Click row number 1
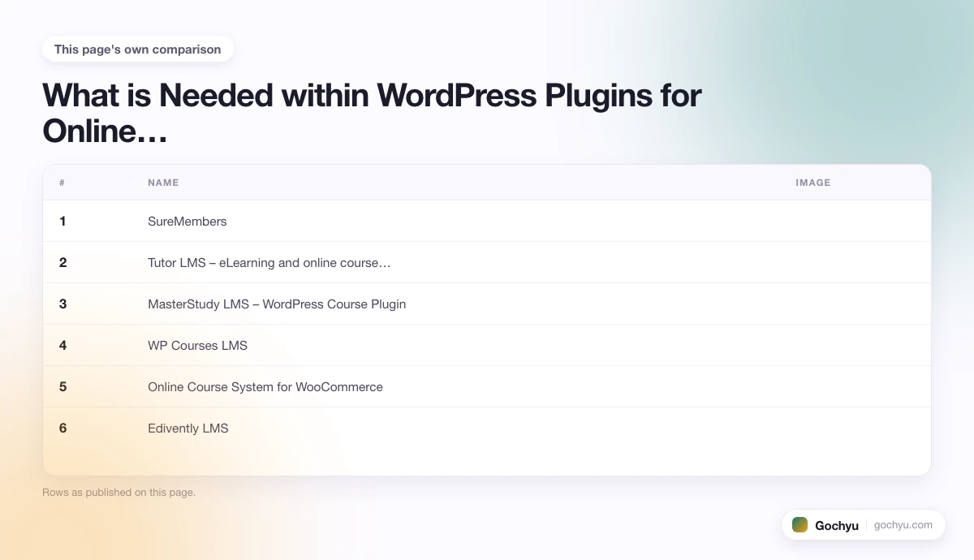The width and height of the screenshot is (974, 560). click(x=62, y=221)
